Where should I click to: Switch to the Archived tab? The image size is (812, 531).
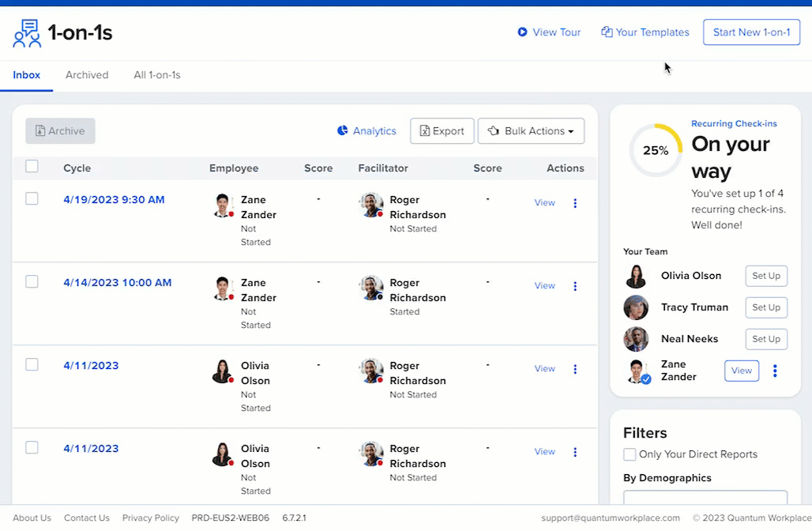(87, 75)
